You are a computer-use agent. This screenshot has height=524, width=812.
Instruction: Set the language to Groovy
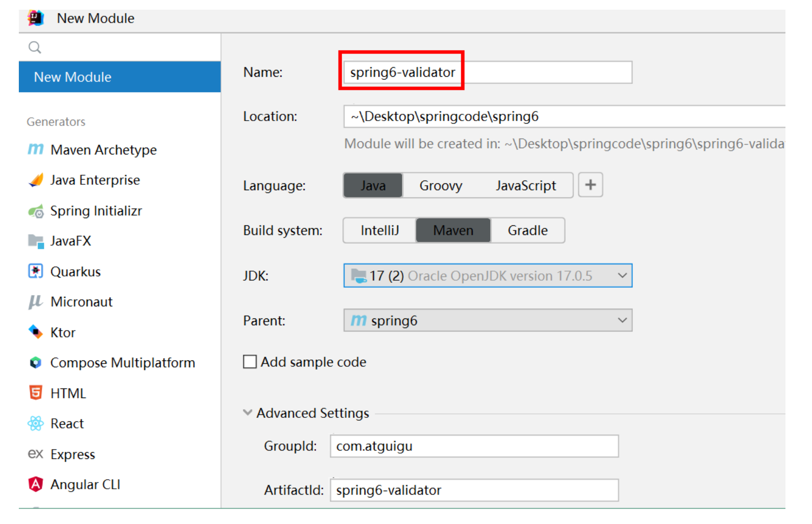pyautogui.click(x=441, y=185)
